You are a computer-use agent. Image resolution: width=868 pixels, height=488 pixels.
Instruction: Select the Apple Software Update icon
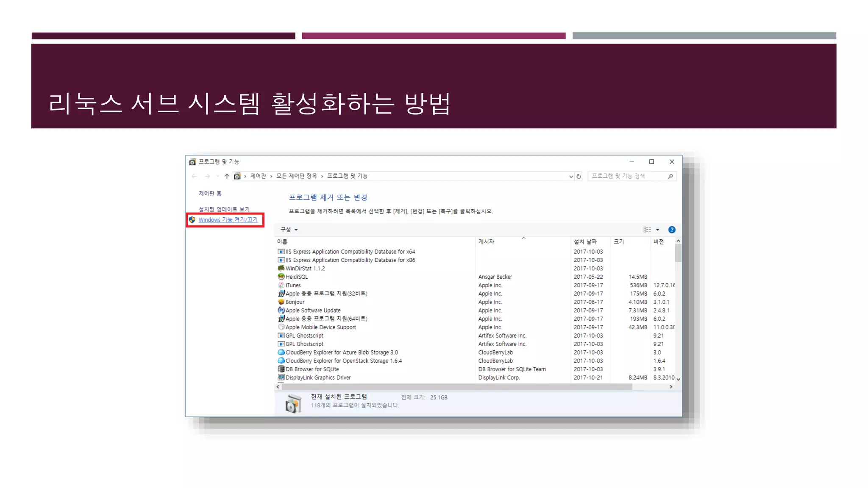[x=281, y=311]
